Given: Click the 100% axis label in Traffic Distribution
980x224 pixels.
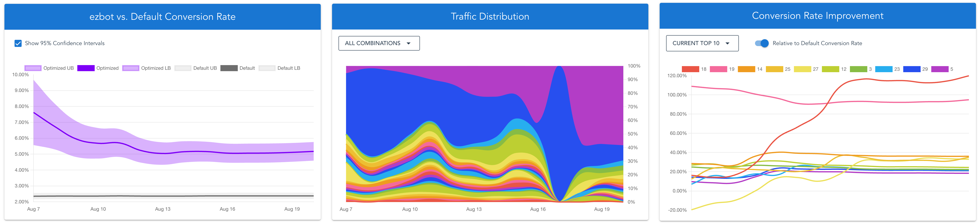Looking at the screenshot, I should click(x=634, y=66).
